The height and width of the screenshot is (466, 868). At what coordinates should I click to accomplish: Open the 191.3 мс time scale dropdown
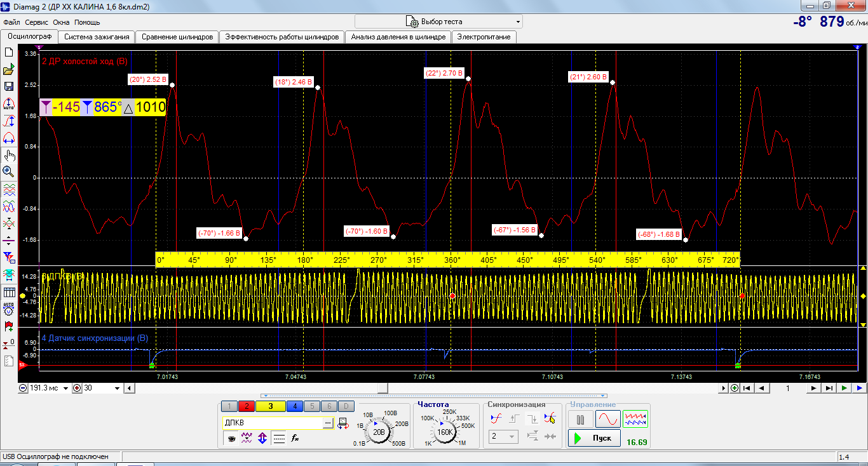(x=66, y=388)
